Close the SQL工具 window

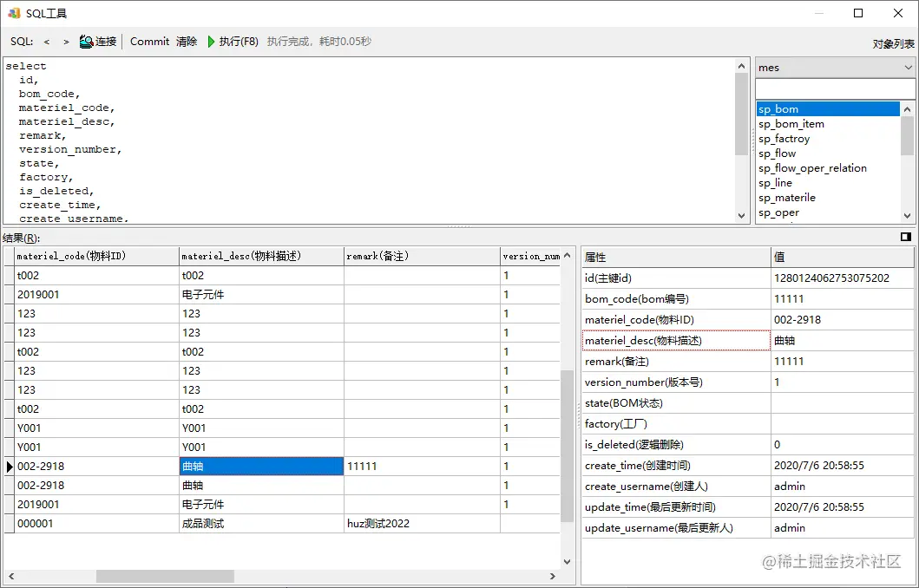(x=898, y=13)
